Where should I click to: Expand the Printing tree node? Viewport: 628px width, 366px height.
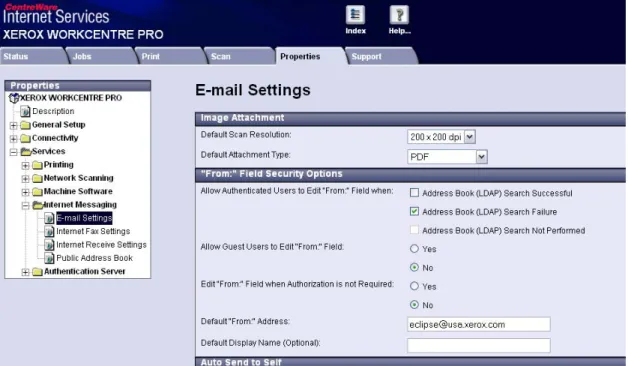(26, 165)
